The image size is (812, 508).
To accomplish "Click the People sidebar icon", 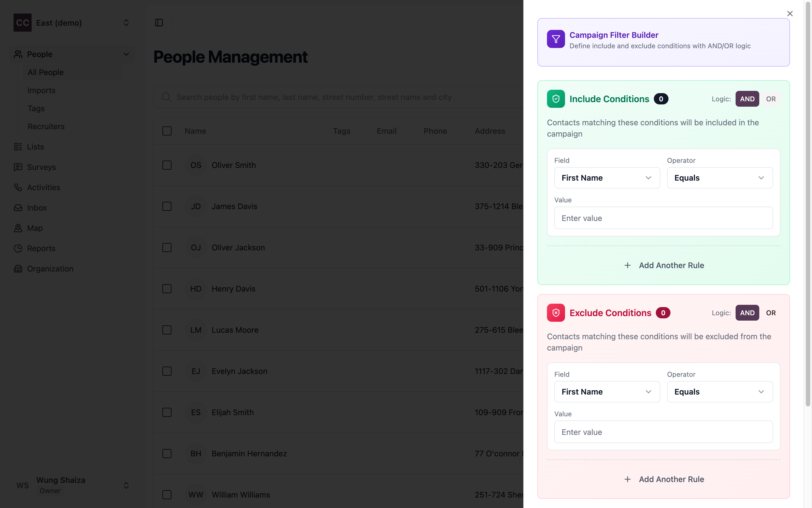I will [18, 54].
